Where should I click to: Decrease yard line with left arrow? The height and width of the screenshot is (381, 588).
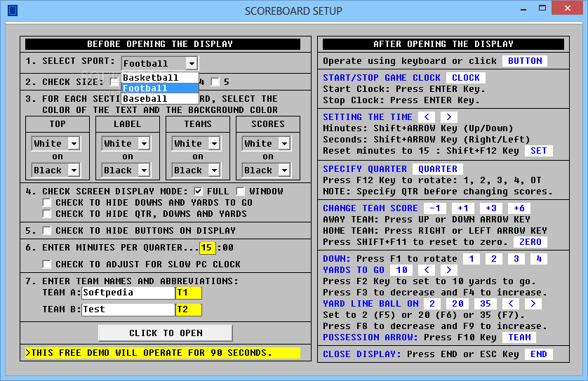[x=511, y=304]
